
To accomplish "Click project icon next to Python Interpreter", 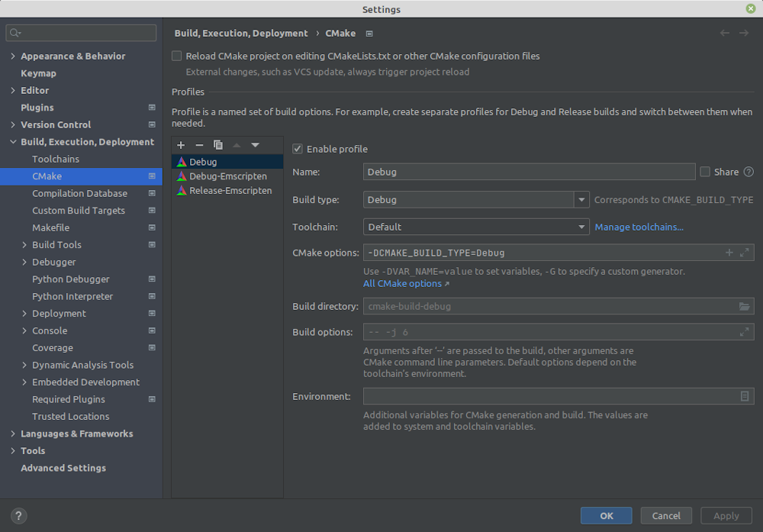I will [152, 296].
